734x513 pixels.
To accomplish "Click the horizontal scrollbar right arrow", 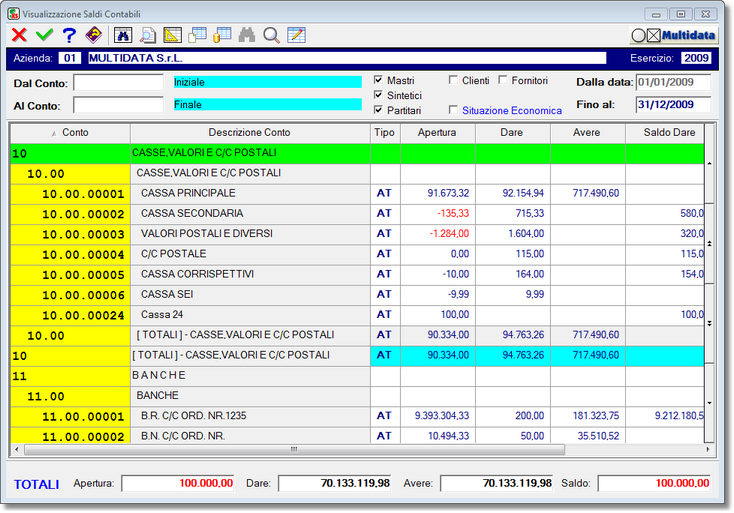I will point(708,449).
